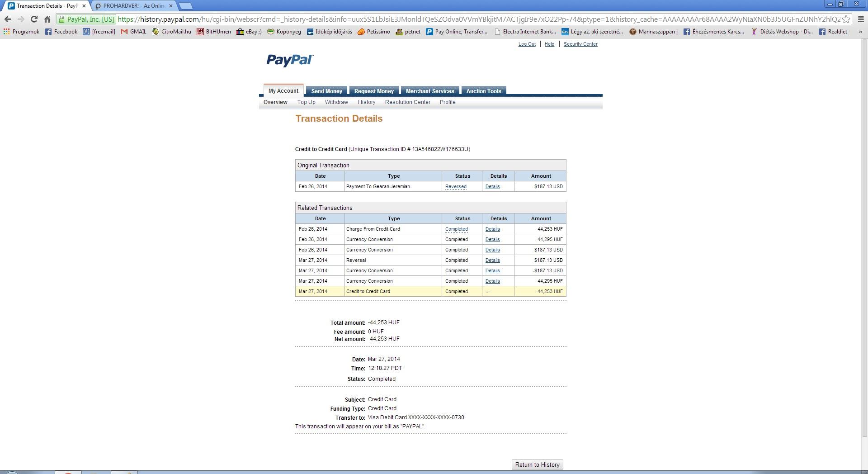Screen dimensions: 868x474
Task: Go to Top Up submenu
Action: [307, 102]
